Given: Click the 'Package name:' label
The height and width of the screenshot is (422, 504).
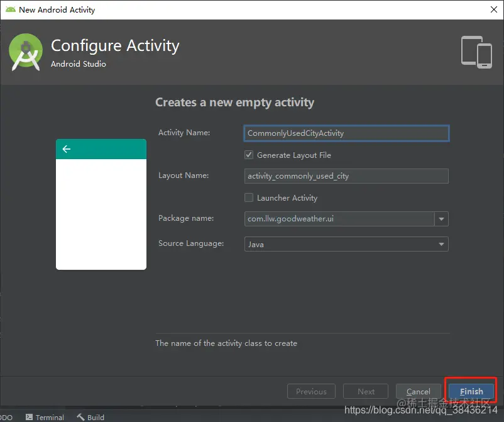Looking at the screenshot, I should pyautogui.click(x=186, y=218).
